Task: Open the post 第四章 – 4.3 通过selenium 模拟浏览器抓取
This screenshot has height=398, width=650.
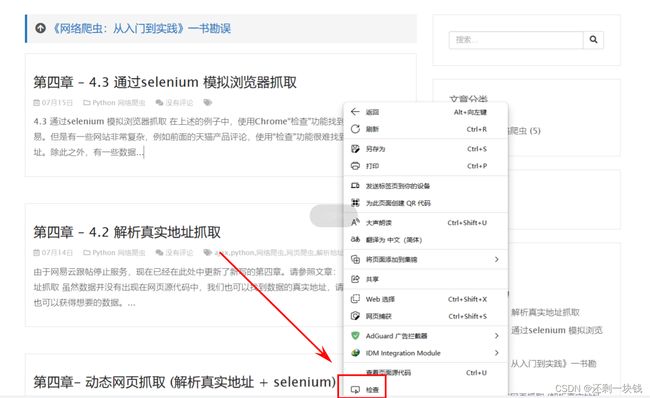Action: pyautogui.click(x=165, y=82)
